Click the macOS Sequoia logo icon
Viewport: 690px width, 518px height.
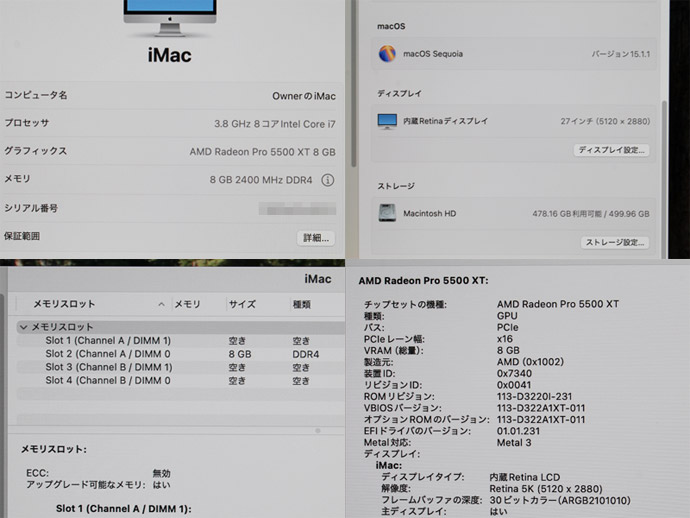click(x=387, y=54)
